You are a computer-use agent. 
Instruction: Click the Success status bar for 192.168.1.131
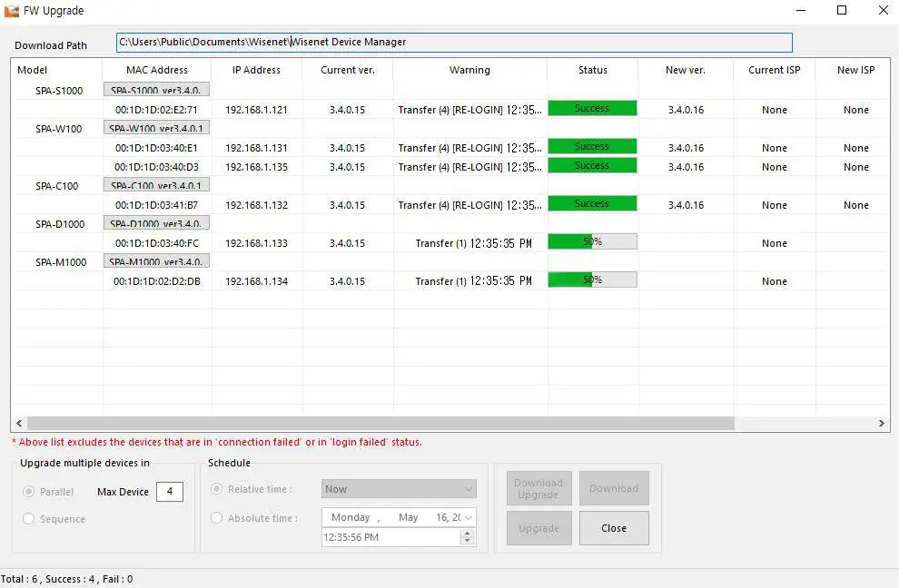(592, 146)
